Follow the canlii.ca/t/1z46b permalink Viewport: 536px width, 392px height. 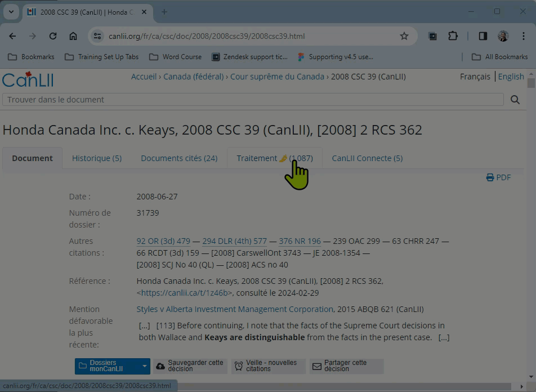click(185, 293)
